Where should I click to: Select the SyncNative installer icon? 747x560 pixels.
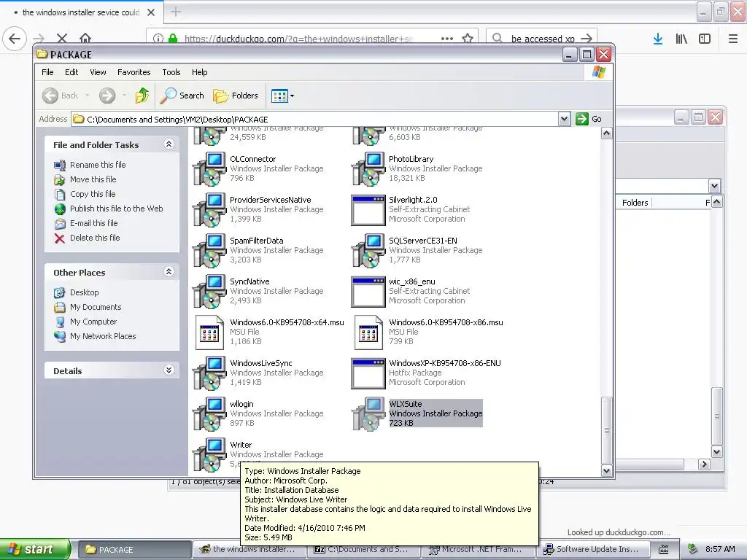point(209,292)
